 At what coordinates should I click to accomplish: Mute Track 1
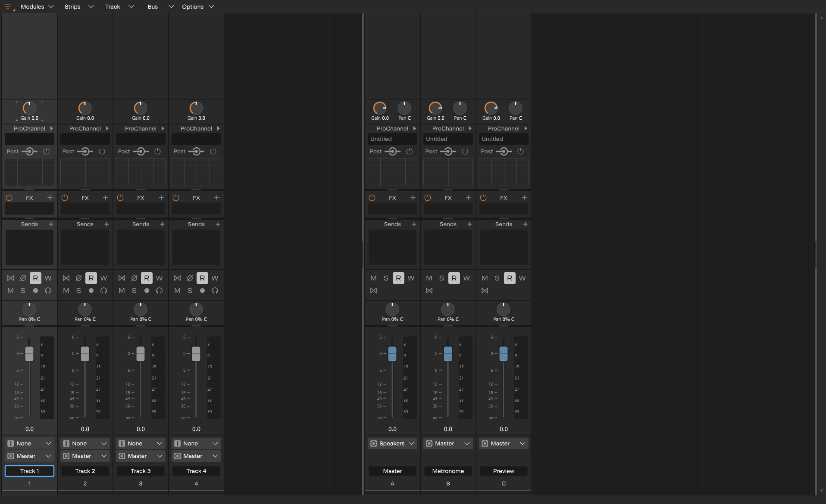point(10,291)
